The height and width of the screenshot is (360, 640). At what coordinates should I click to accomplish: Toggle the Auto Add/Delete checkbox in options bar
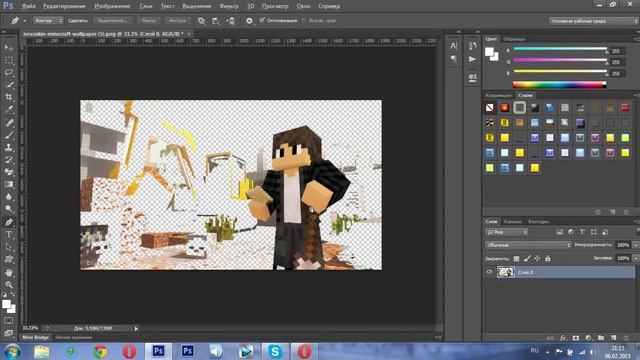click(262, 20)
